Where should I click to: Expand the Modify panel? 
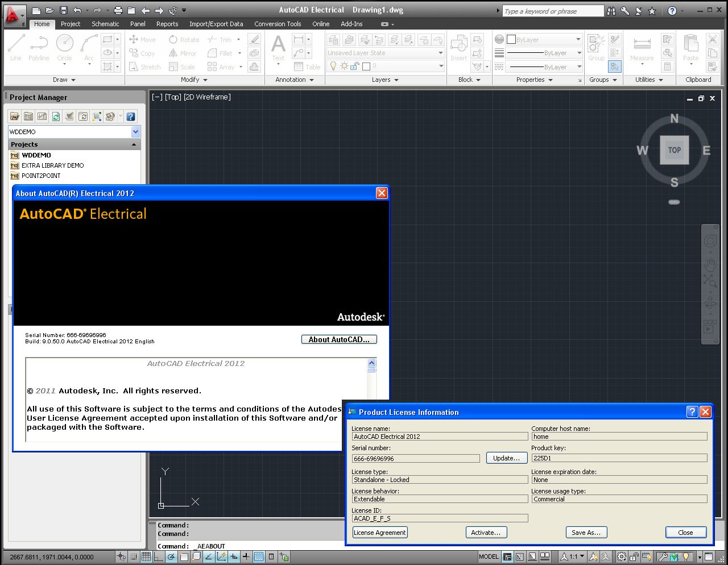pos(195,80)
